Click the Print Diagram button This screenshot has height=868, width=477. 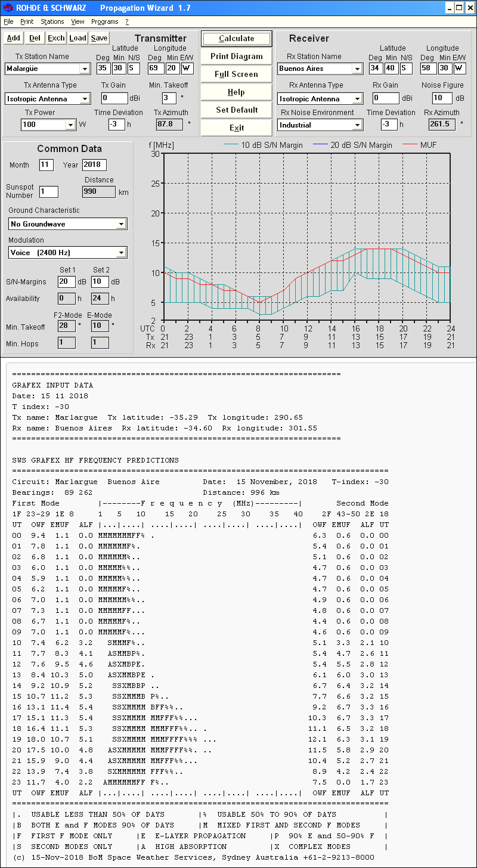pyautogui.click(x=236, y=56)
